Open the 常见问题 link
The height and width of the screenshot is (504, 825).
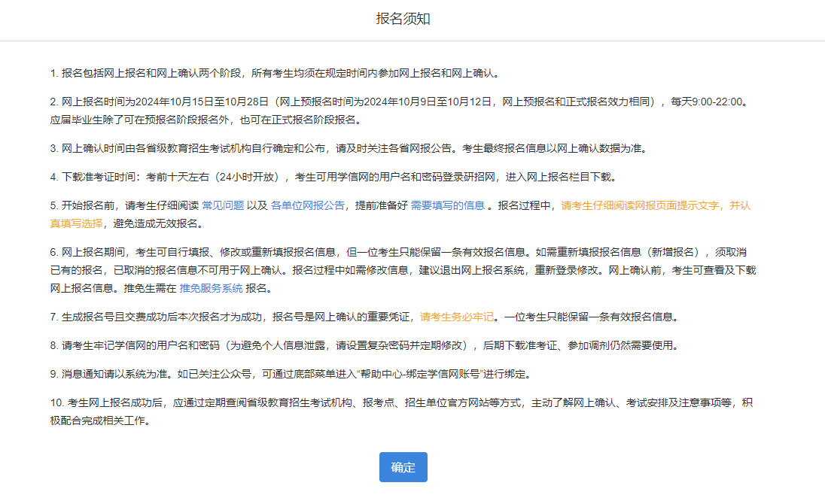click(x=223, y=205)
